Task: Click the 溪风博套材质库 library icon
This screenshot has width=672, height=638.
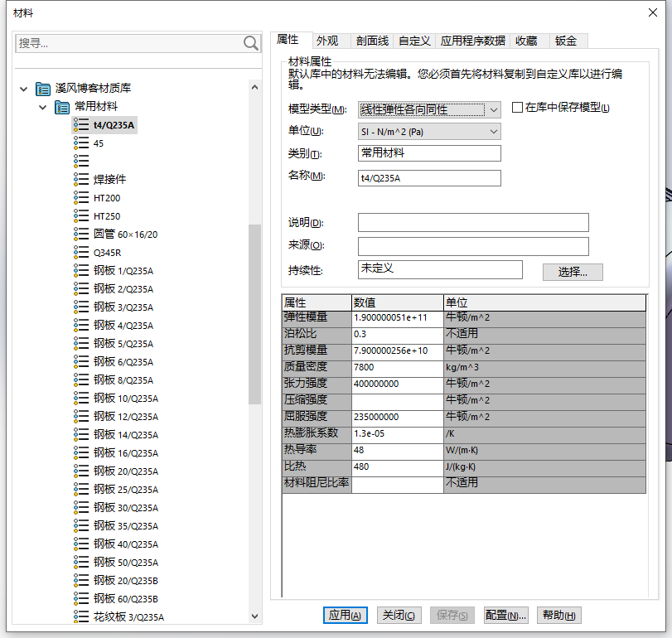Action: pyautogui.click(x=43, y=89)
